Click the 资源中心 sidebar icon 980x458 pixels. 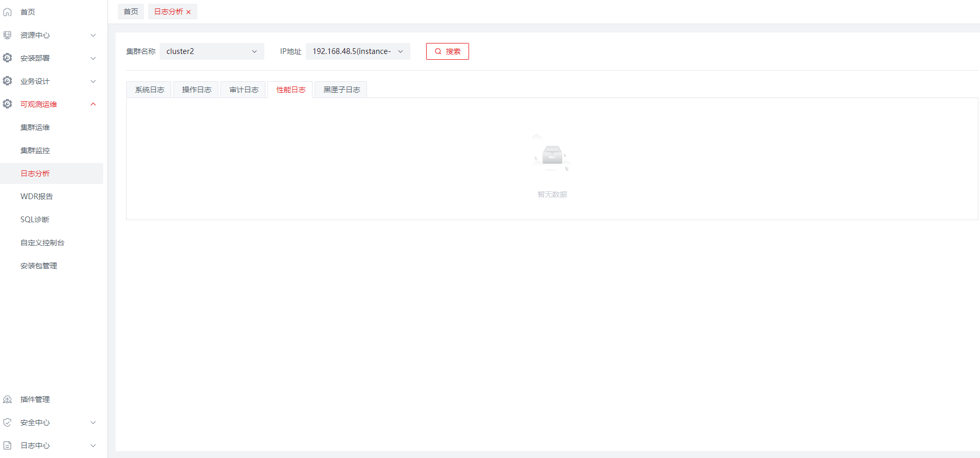(7, 35)
